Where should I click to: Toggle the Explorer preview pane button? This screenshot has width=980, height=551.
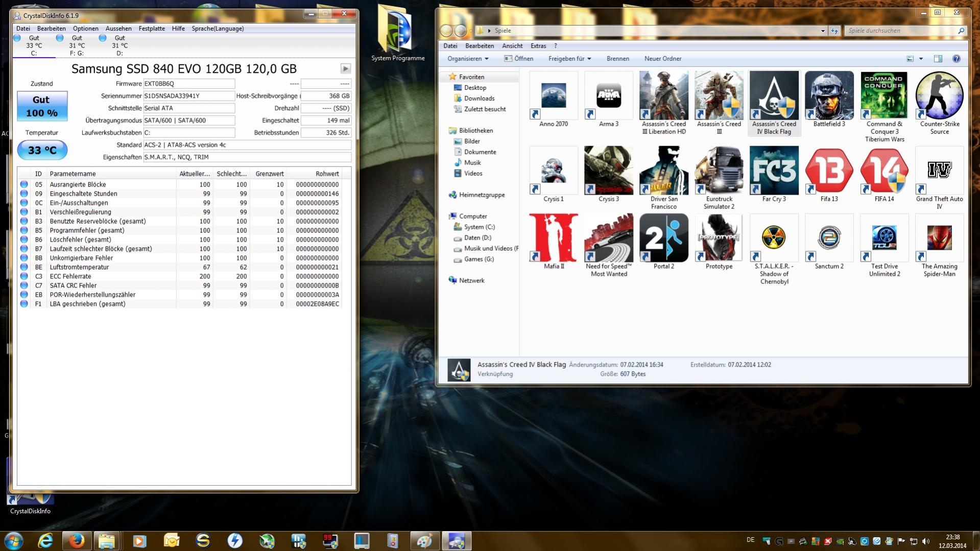click(938, 59)
